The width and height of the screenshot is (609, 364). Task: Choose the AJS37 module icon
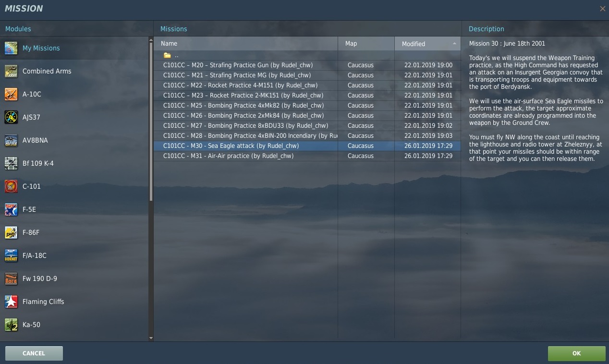(11, 117)
